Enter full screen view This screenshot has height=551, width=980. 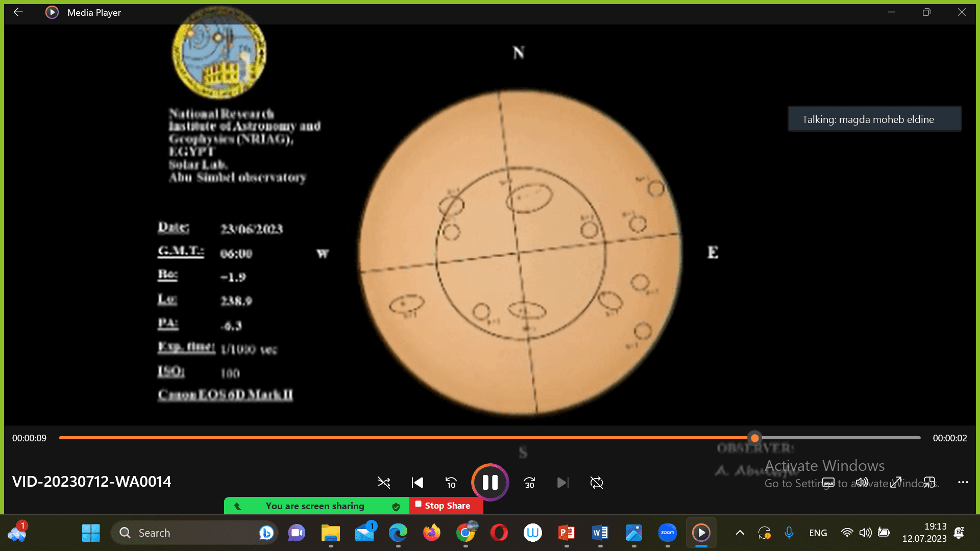[896, 483]
